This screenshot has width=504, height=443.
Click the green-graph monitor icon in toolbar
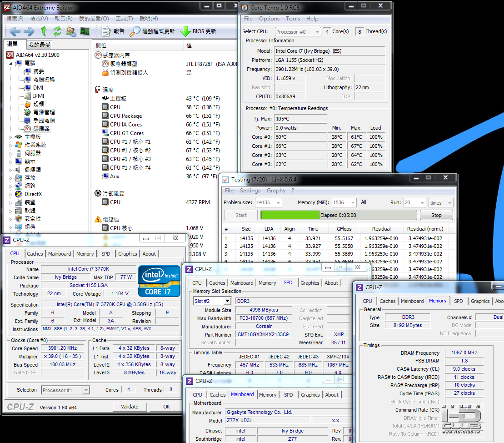(85, 31)
